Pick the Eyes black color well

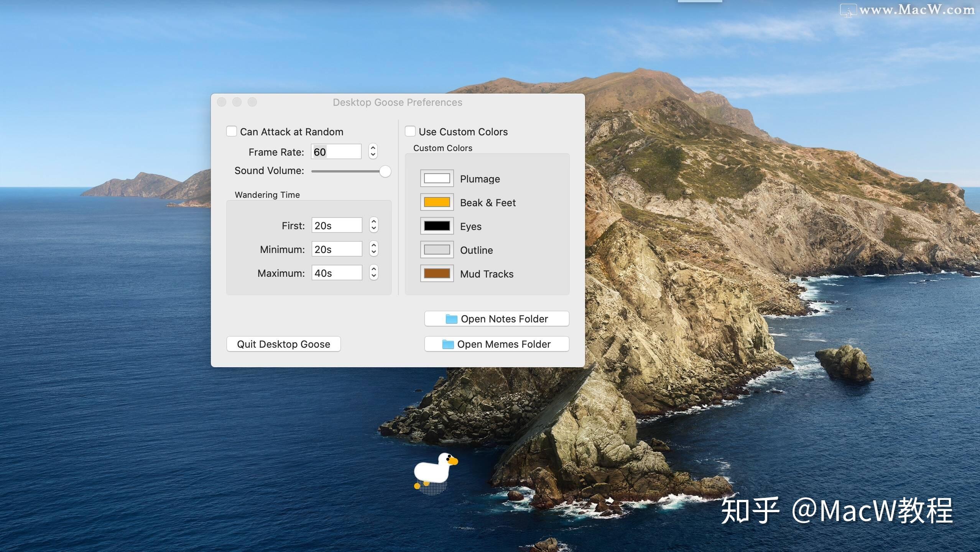coord(437,226)
